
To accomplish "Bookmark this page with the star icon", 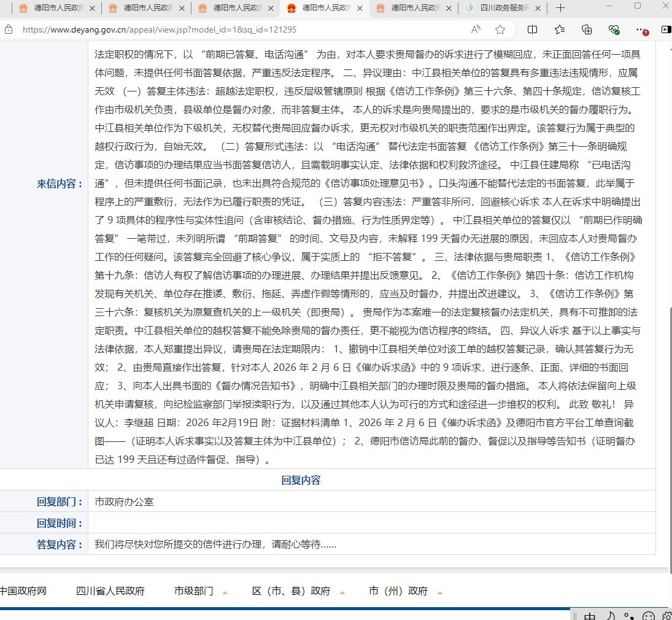I will (x=500, y=29).
